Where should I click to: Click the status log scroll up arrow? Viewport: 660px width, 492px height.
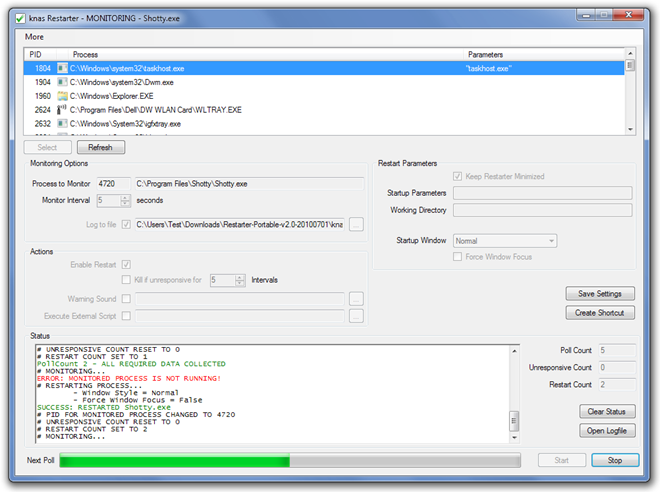(x=514, y=351)
